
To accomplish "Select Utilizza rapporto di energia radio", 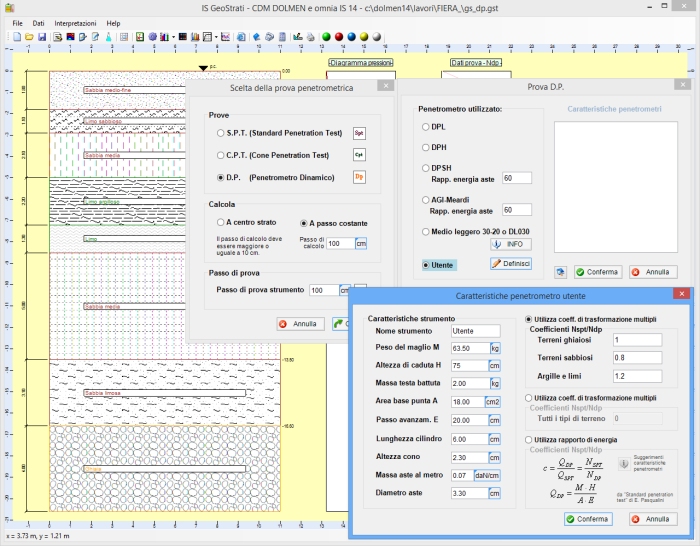I will (x=529, y=440).
